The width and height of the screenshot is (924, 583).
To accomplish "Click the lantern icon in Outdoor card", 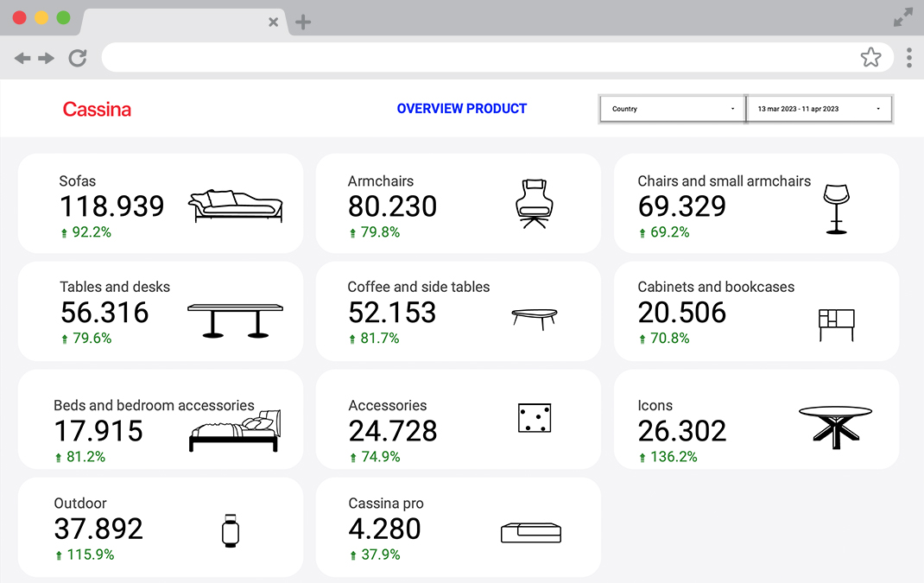I will 231,530.
